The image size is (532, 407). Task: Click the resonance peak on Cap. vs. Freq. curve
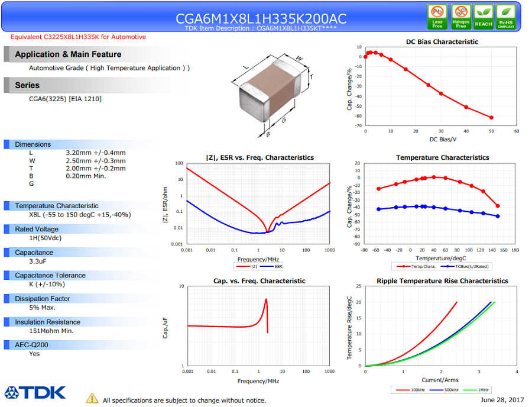pyautogui.click(x=266, y=299)
